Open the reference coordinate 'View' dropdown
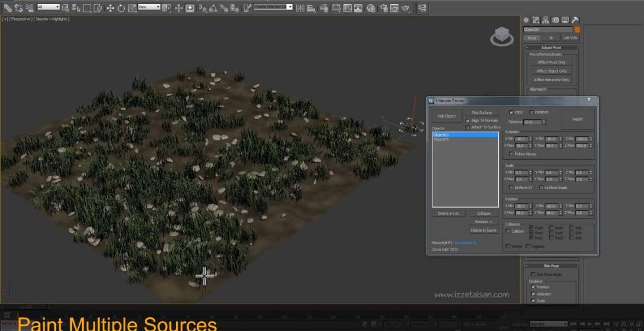The image size is (644, 331). pos(149,7)
